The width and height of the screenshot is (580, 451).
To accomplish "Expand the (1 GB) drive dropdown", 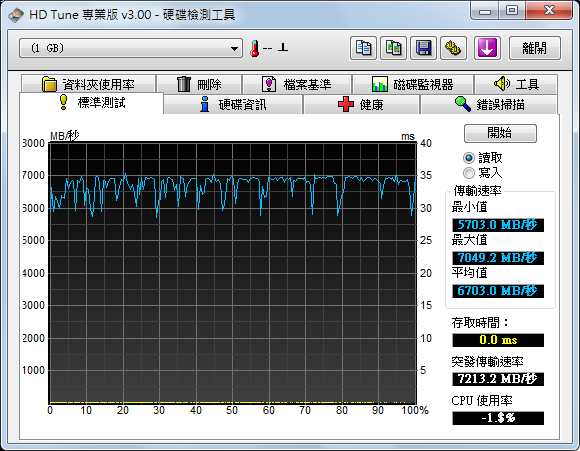I will click(131, 48).
